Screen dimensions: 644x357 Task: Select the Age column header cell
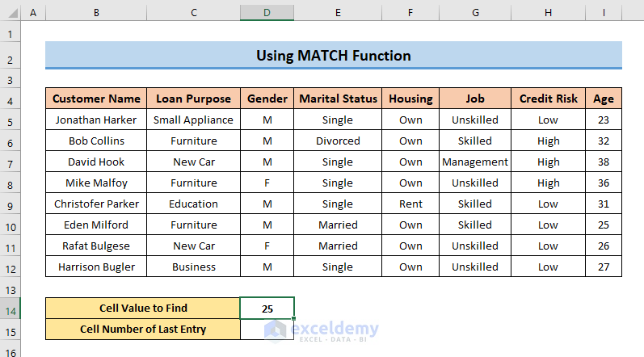603,99
